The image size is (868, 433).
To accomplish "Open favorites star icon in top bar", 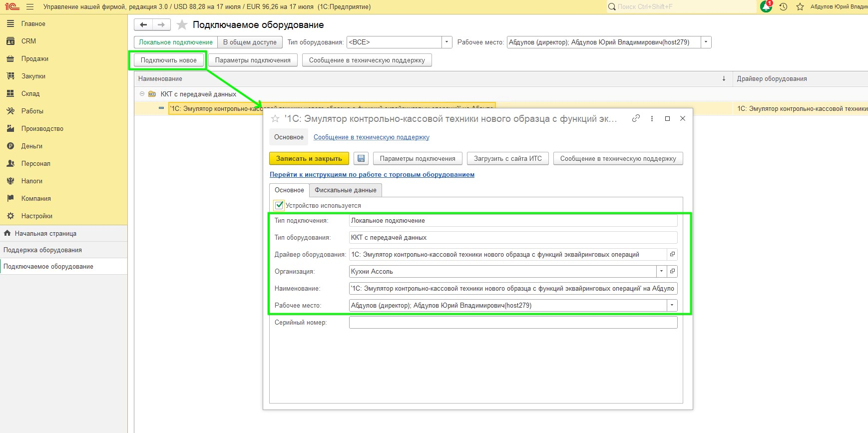I will point(800,7).
